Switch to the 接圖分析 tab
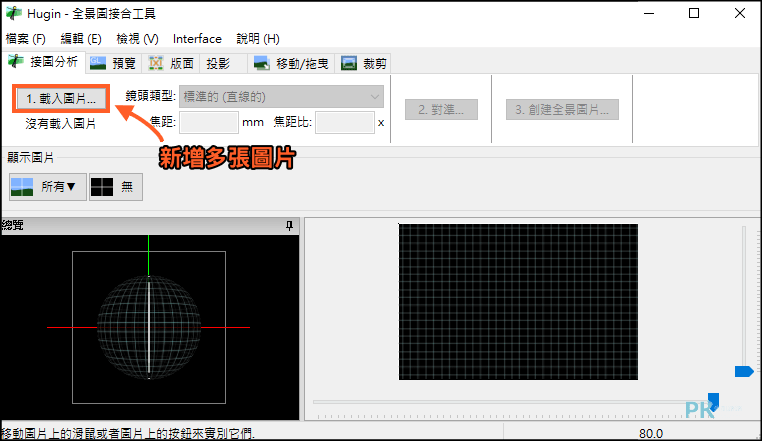The height and width of the screenshot is (441, 762). click(44, 62)
